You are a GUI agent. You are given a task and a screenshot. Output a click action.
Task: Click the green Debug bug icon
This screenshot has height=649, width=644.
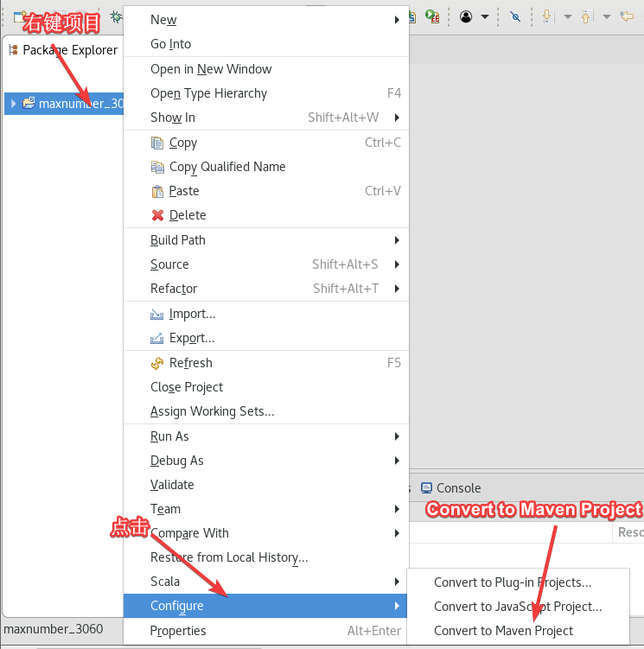pos(116,16)
